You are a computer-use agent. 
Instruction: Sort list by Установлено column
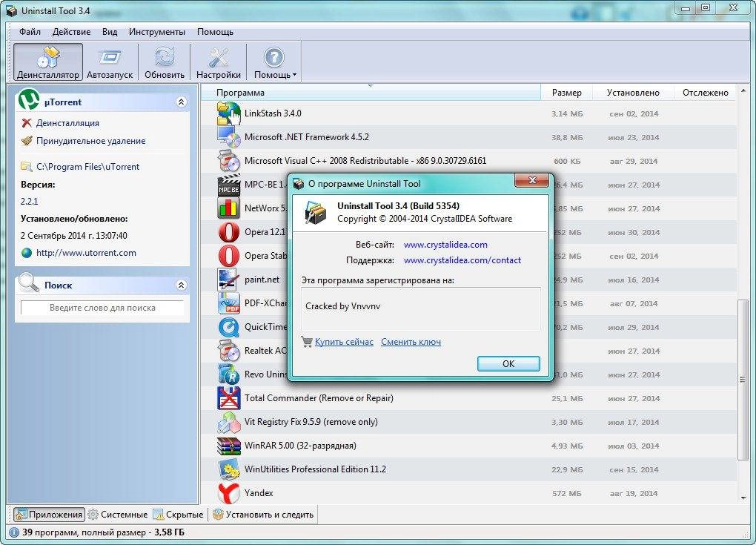(633, 93)
